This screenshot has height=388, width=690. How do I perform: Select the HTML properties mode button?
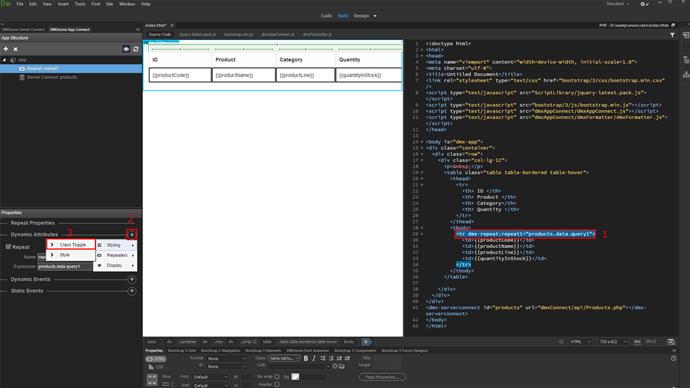tap(156, 359)
